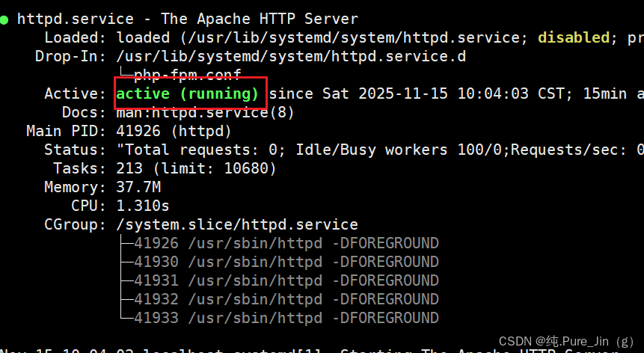Click the green 'active (running)' status text

(187, 93)
